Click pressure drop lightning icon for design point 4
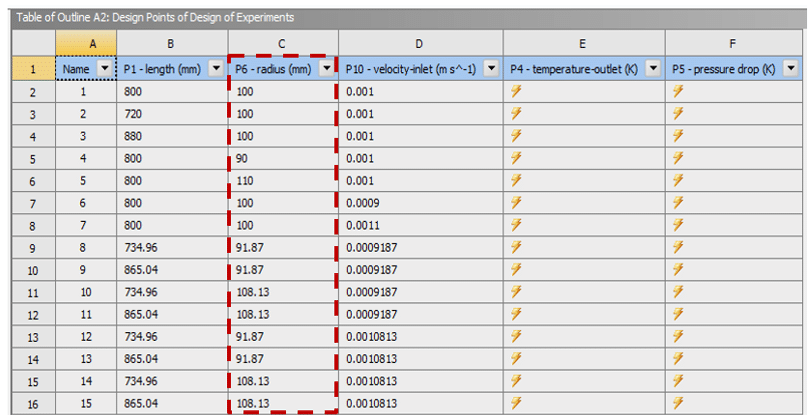810x415 pixels. [x=678, y=158]
